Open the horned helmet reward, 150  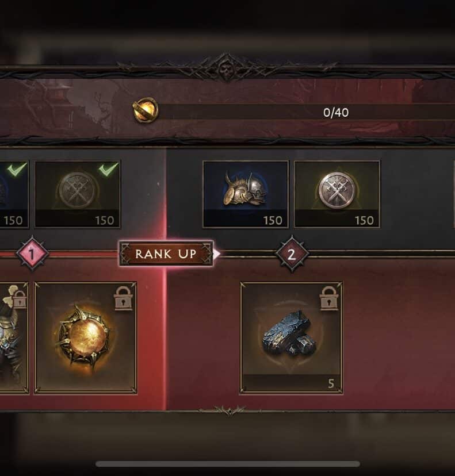pyautogui.click(x=246, y=194)
